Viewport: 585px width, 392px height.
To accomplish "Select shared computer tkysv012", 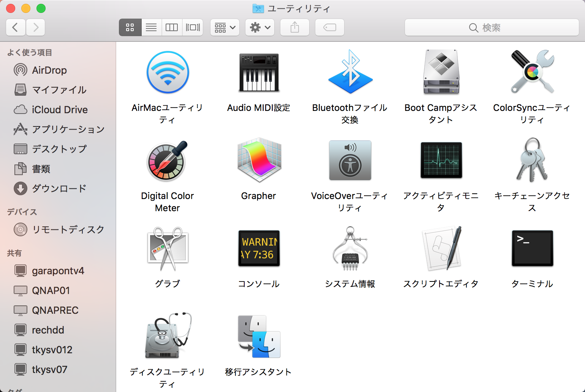I will [x=58, y=349].
